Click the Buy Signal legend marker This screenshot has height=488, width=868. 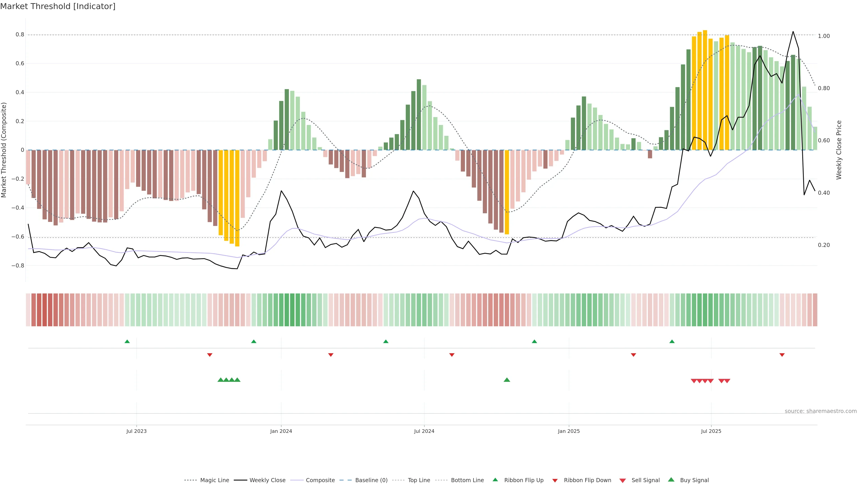click(x=671, y=480)
